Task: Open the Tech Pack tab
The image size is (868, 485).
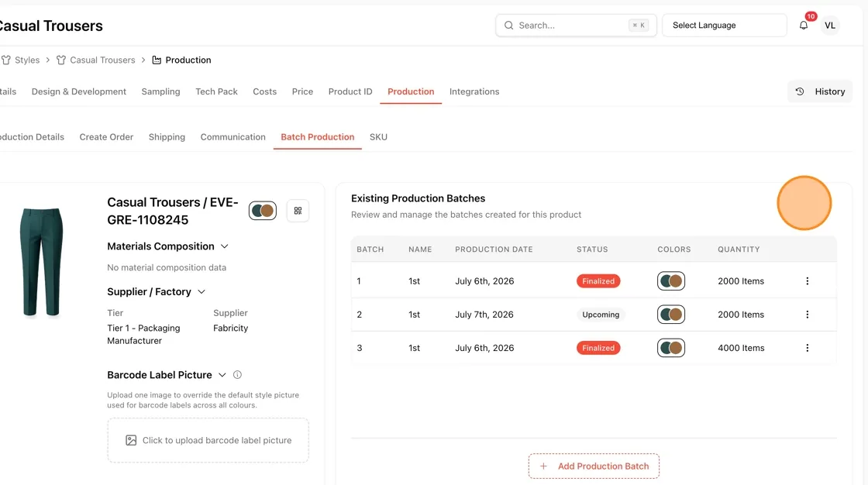Action: [216, 91]
